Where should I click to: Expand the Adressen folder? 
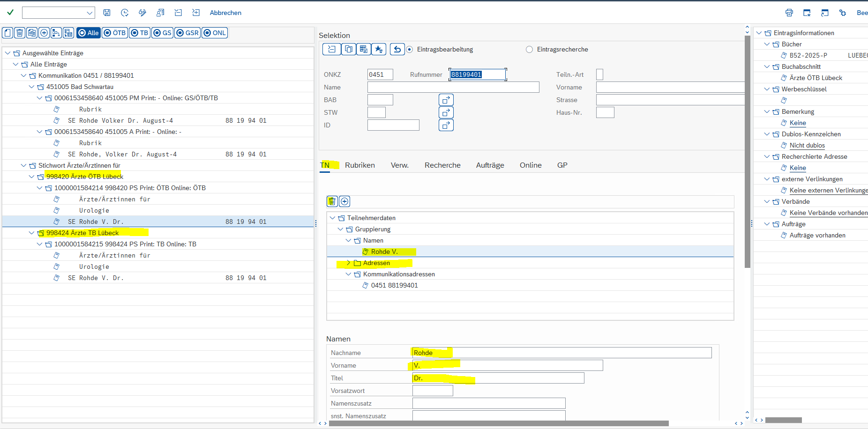(348, 263)
